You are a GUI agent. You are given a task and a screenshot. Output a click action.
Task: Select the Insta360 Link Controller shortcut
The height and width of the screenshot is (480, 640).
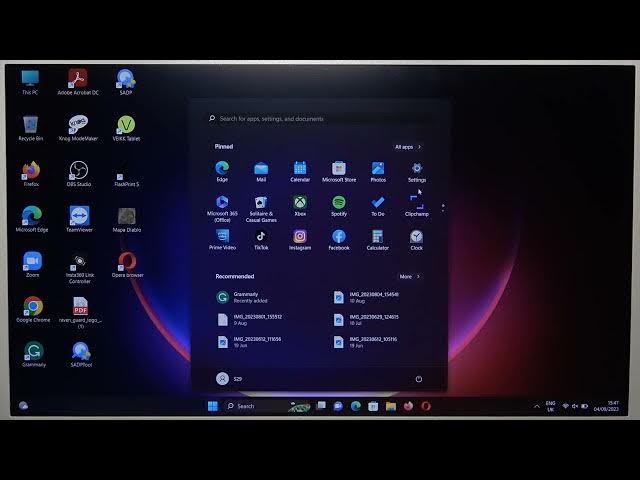[80, 269]
